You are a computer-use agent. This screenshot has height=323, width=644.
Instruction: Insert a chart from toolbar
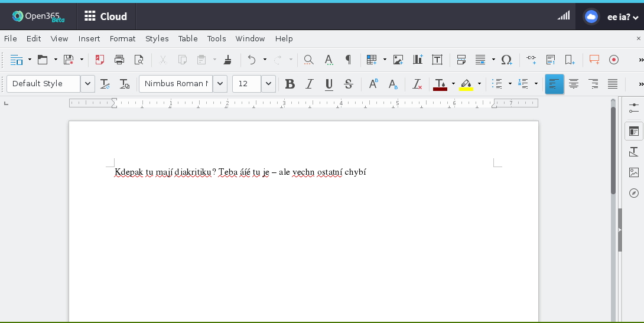[418, 60]
